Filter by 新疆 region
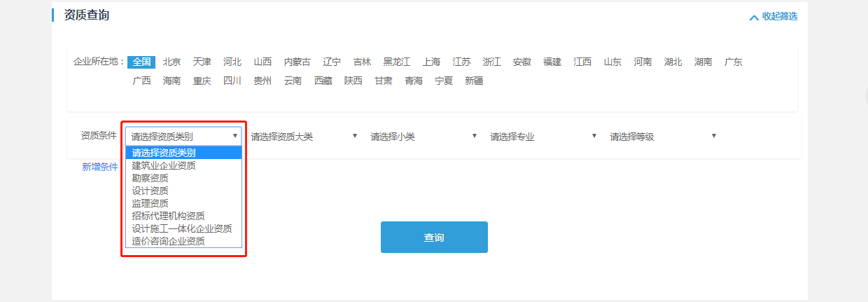Viewport: 868px width, 302px height. (474, 81)
